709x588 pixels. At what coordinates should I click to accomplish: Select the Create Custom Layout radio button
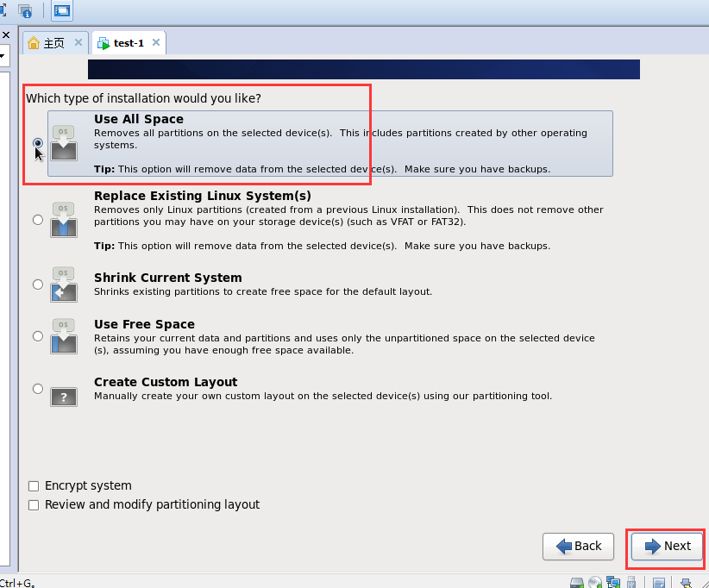tap(38, 389)
